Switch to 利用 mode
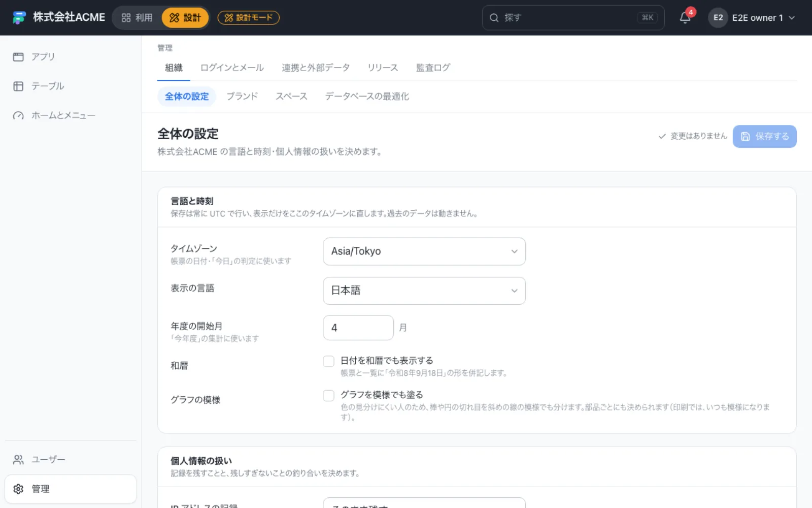 coord(137,18)
